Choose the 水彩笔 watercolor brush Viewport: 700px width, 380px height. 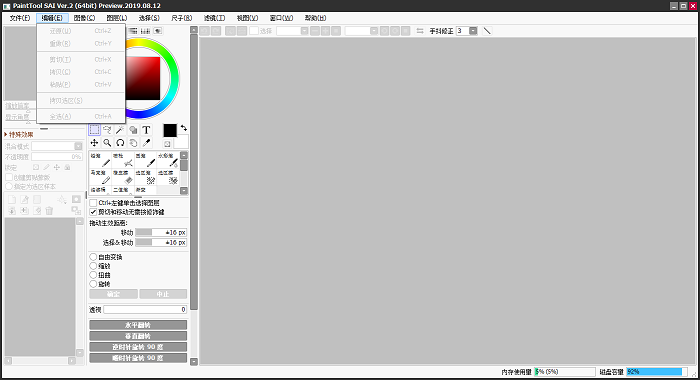tap(168, 160)
